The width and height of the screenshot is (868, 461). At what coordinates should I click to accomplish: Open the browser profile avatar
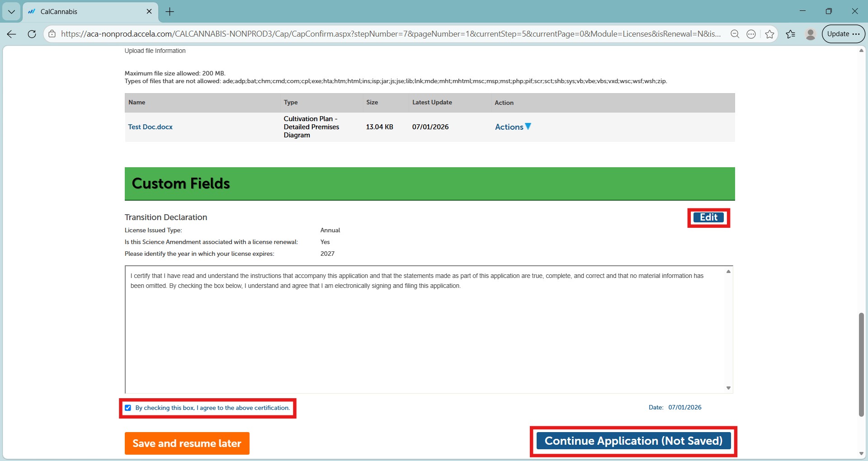811,34
